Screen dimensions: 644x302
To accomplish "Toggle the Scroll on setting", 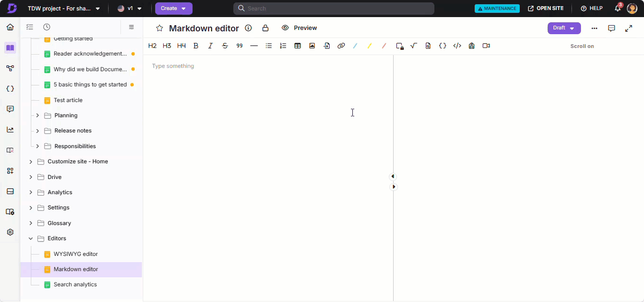I will pyautogui.click(x=582, y=46).
